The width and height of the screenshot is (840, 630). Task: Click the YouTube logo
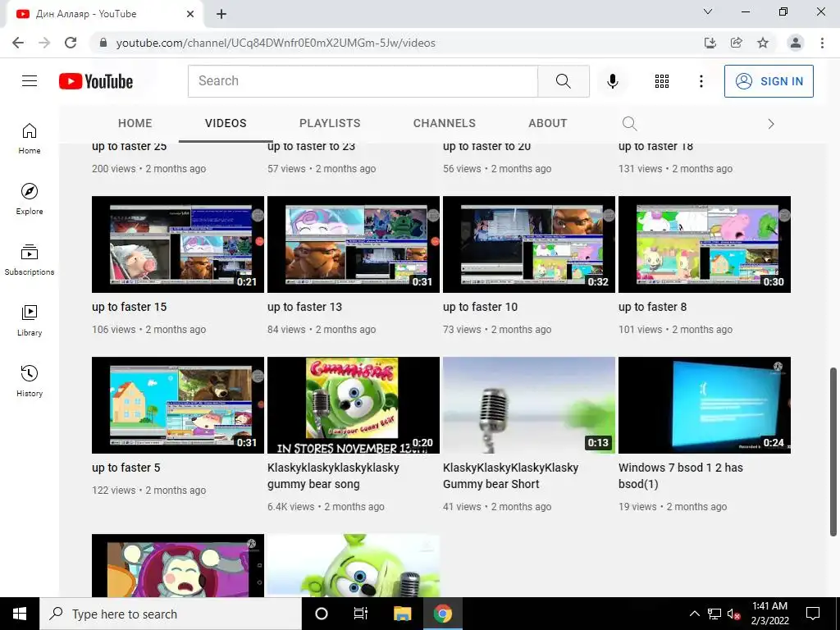click(x=96, y=81)
